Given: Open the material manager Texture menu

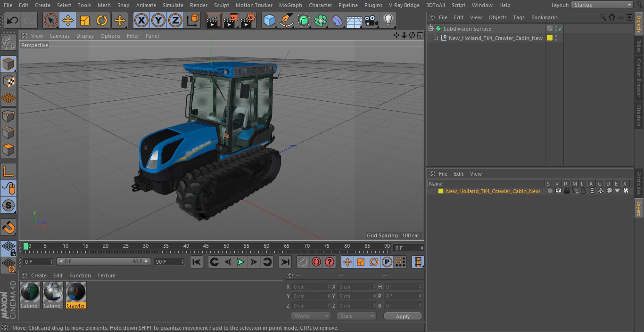Looking at the screenshot, I should pyautogui.click(x=107, y=275).
